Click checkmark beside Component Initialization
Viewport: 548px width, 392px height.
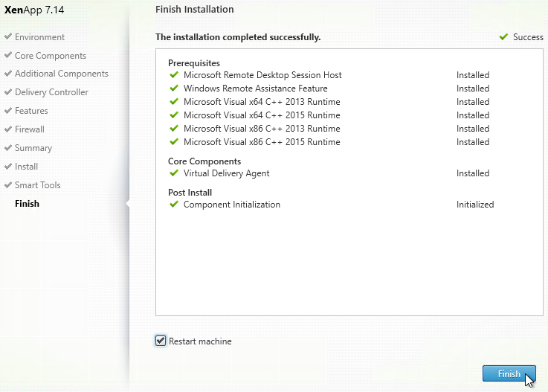[x=174, y=205]
